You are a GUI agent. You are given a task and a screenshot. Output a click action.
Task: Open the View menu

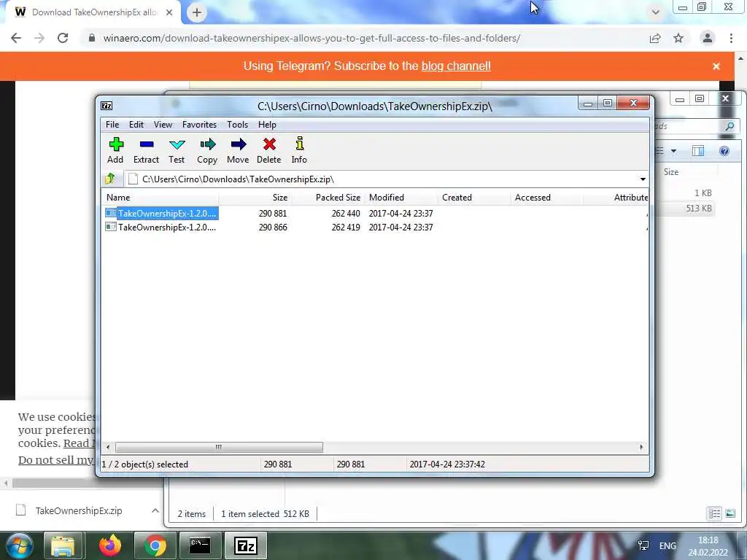coord(163,124)
